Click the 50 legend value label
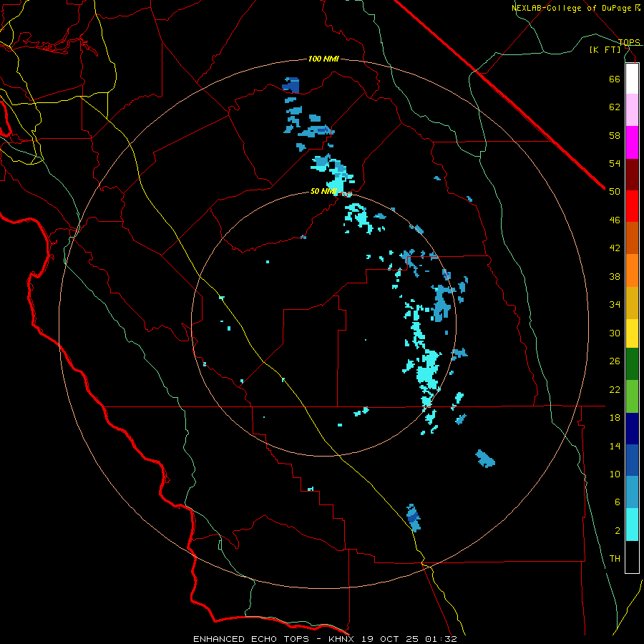Image resolution: width=644 pixels, height=644 pixels. point(615,191)
